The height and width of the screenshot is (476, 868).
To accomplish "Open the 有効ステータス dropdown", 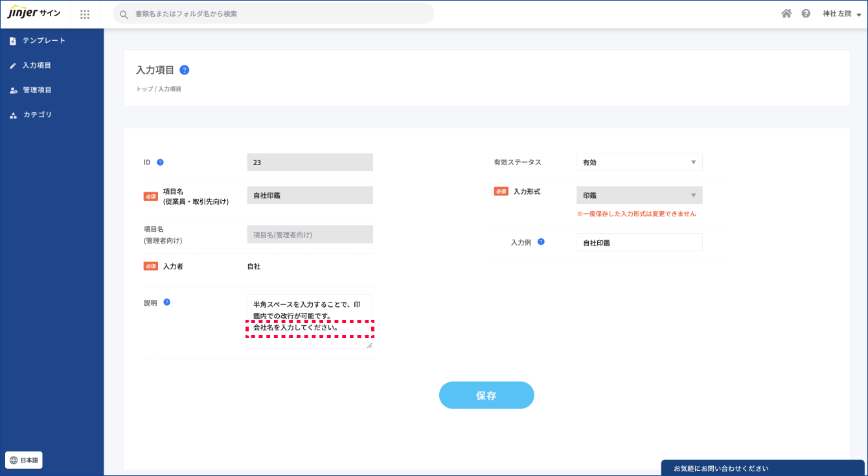I will pos(639,163).
